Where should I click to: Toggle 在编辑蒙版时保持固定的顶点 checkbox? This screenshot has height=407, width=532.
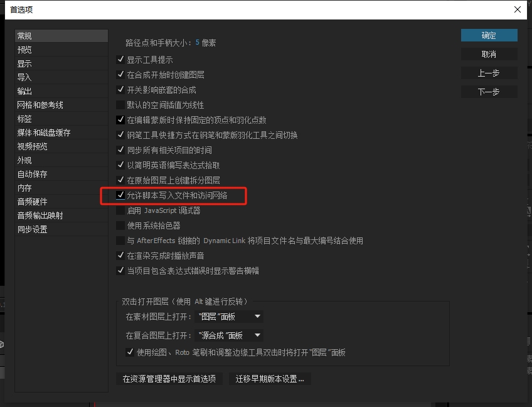[120, 119]
